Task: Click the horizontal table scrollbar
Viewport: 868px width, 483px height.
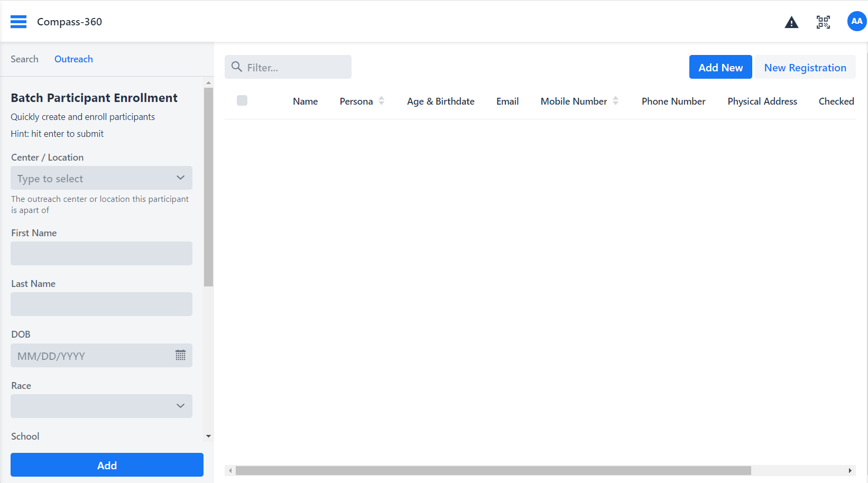Action: click(493, 470)
